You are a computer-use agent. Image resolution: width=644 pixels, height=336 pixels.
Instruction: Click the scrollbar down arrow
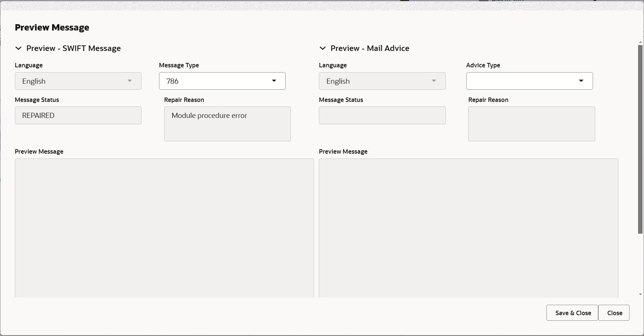coord(640,294)
